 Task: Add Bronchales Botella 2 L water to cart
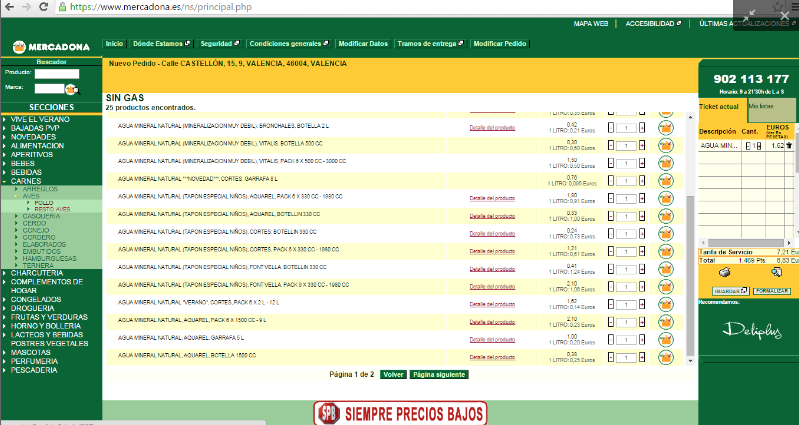(665, 128)
